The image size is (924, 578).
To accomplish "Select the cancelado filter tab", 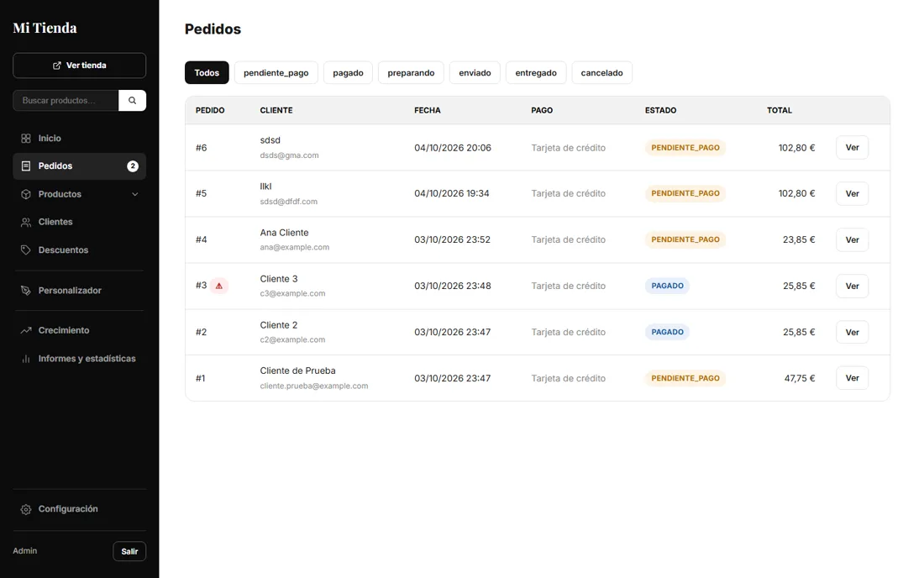I will pos(601,72).
